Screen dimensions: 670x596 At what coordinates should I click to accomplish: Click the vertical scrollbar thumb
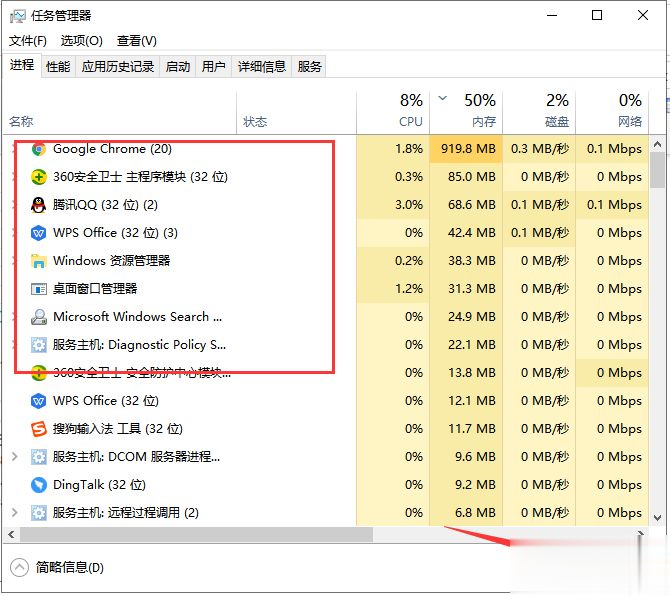click(x=658, y=170)
